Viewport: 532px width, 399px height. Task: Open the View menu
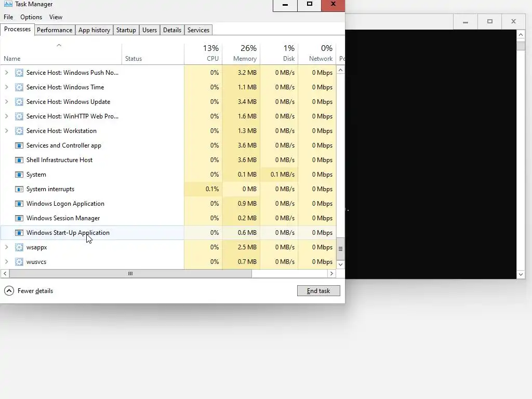pos(56,17)
